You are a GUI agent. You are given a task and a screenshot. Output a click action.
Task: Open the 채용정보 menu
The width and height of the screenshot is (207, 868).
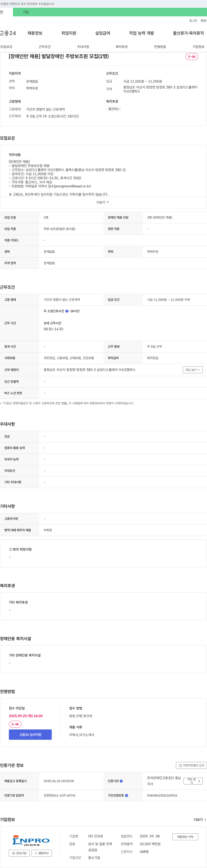tap(35, 33)
